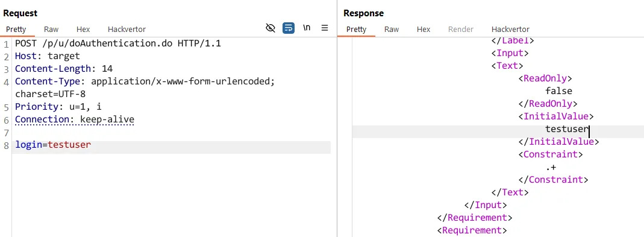The image size is (644, 237).
Task: Open the Response Hex tab
Action: (x=424, y=29)
